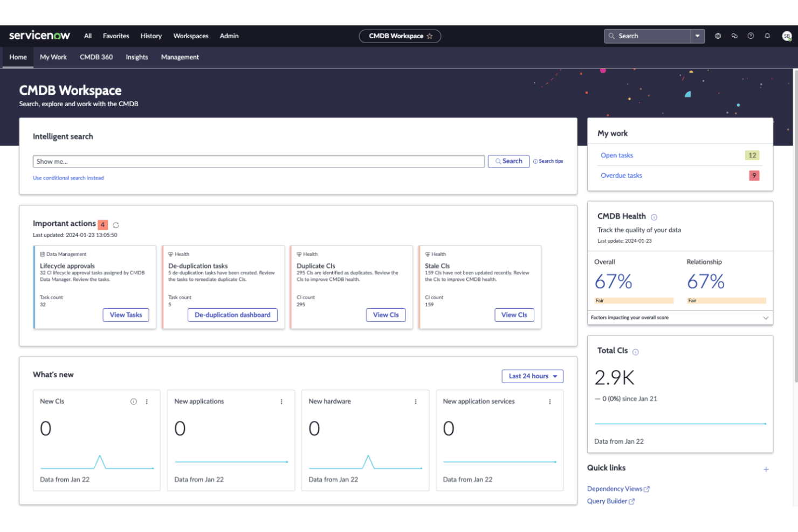798x532 pixels.
Task: Switch to the CMDB 360 tab
Action: [x=97, y=57]
